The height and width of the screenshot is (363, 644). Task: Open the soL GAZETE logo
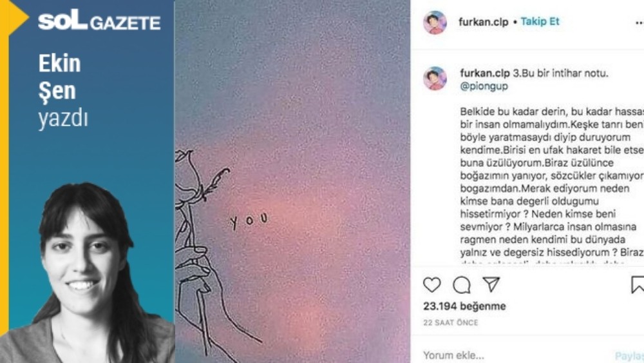coord(99,21)
